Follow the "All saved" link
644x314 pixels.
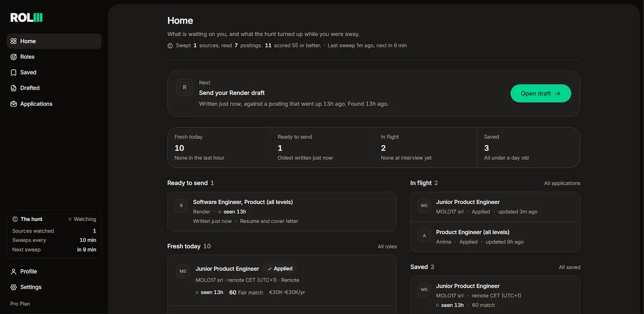click(x=570, y=267)
